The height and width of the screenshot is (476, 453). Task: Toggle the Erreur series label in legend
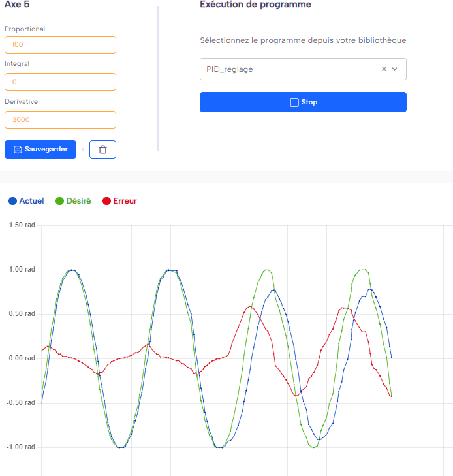click(x=125, y=201)
